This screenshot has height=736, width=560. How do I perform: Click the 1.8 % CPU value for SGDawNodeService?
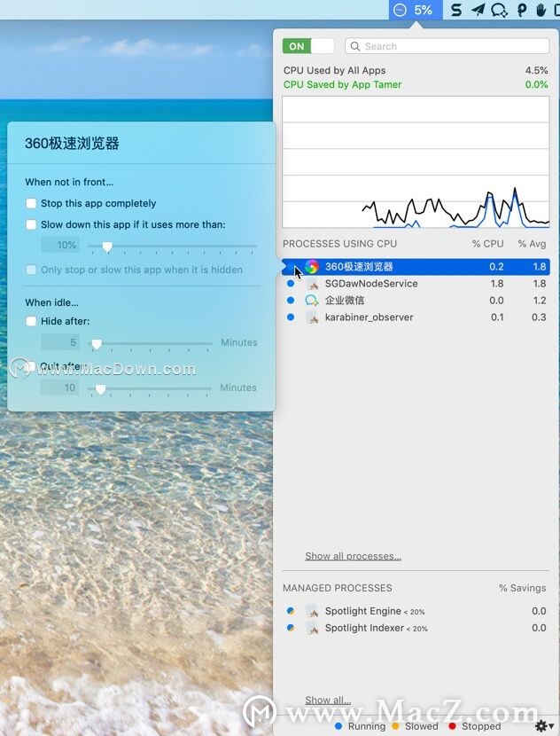coord(497,284)
